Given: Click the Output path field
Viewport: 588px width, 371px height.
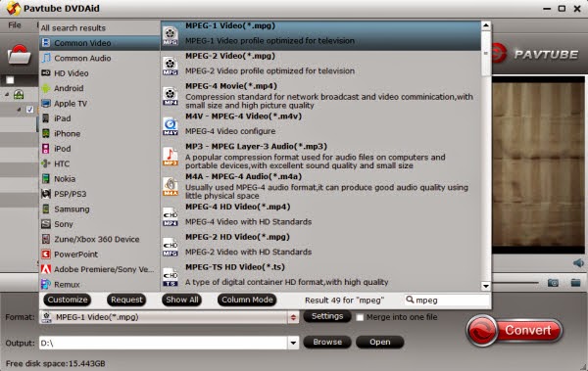Looking at the screenshot, I should (x=164, y=343).
